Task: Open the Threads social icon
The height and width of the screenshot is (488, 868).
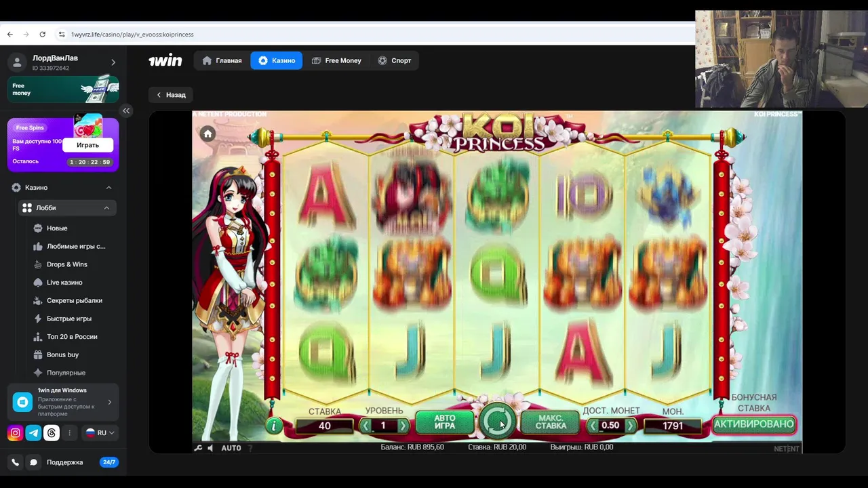Action: [x=52, y=433]
